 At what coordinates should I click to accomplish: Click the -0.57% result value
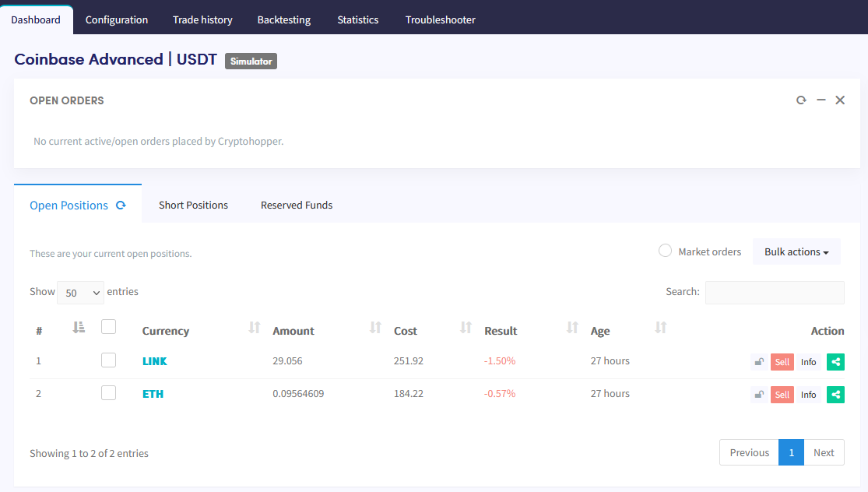[x=500, y=393]
